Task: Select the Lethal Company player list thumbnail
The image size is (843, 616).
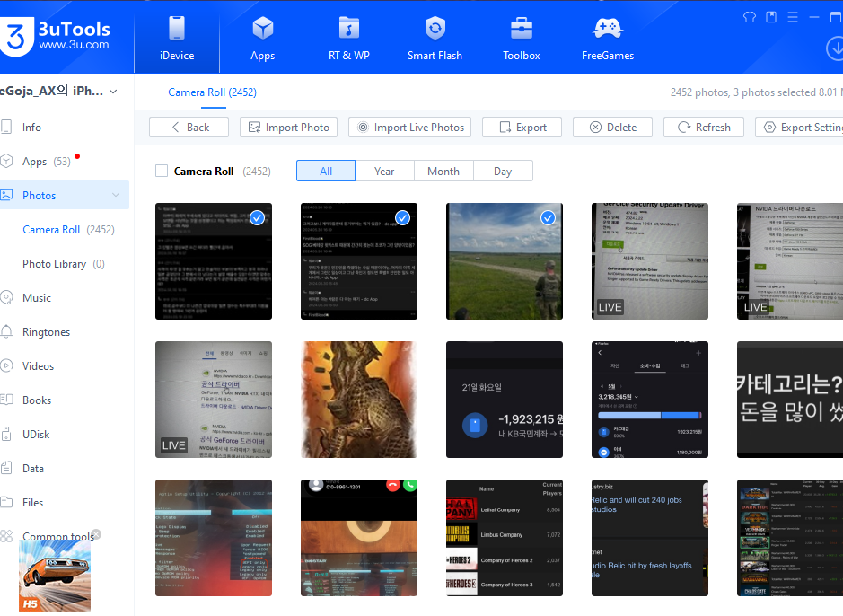Action: (505, 538)
